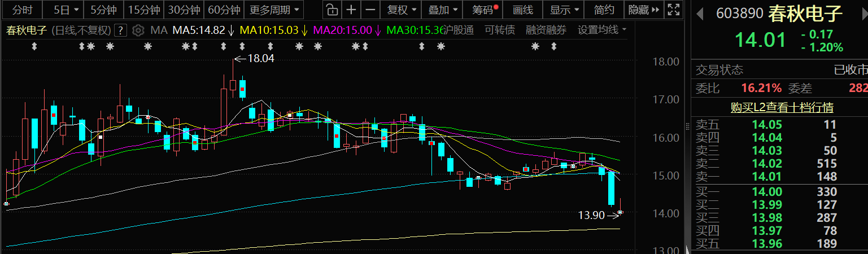Toggle the 简约 simple view mode
The image size is (868, 254).
point(604,10)
